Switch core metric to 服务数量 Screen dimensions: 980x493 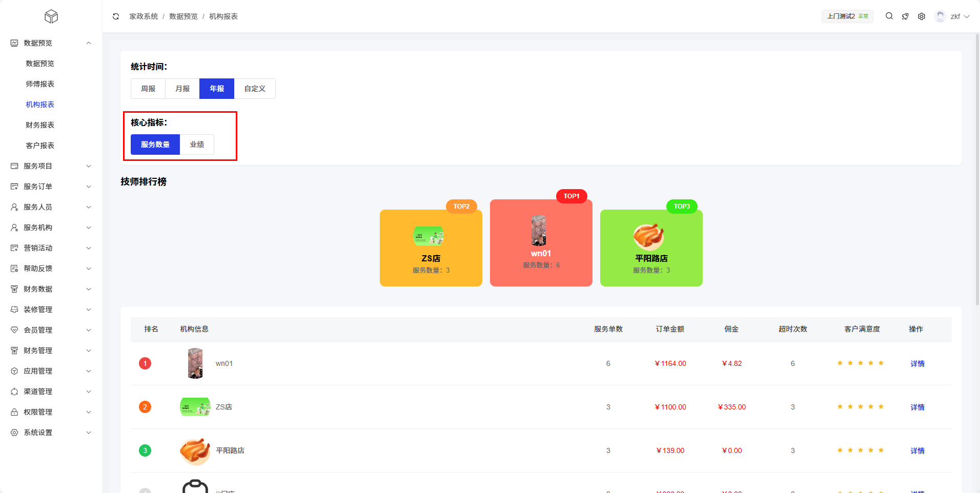coord(155,145)
